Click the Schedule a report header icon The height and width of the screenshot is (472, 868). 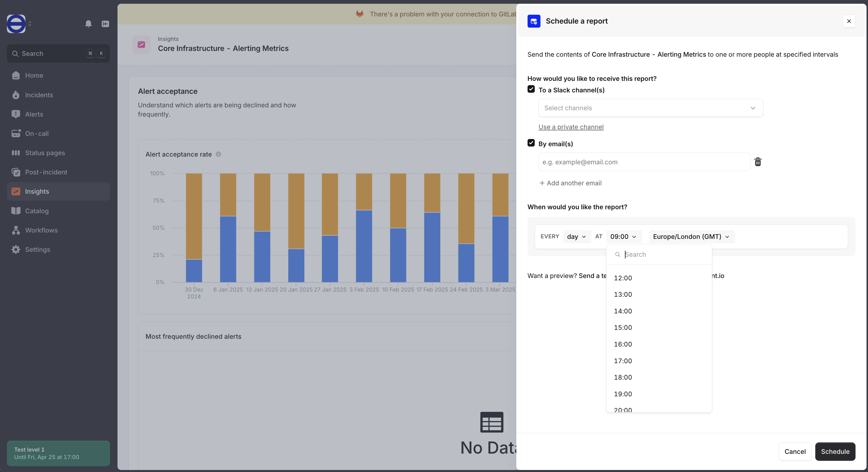point(534,21)
